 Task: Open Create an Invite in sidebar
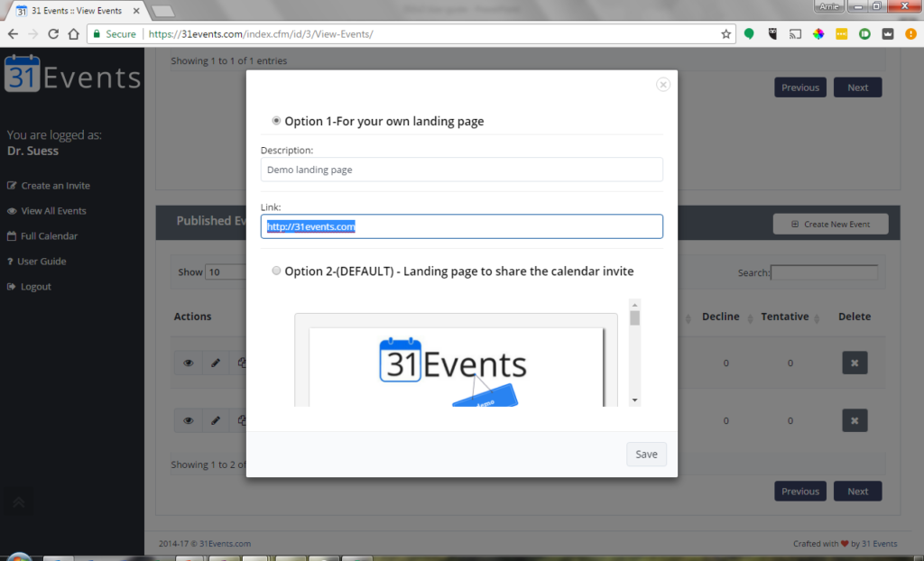(49, 186)
